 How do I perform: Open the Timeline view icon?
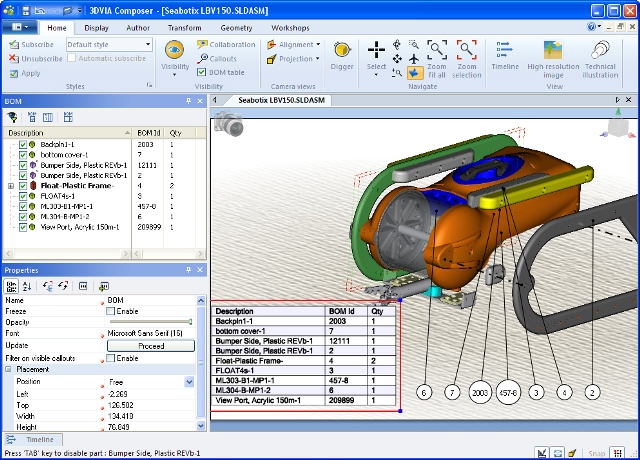tap(505, 50)
